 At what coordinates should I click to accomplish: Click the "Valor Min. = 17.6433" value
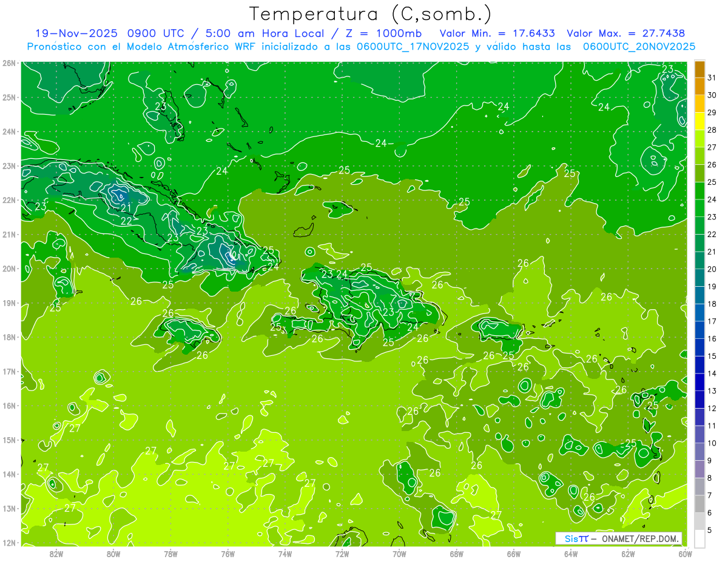pos(499,33)
